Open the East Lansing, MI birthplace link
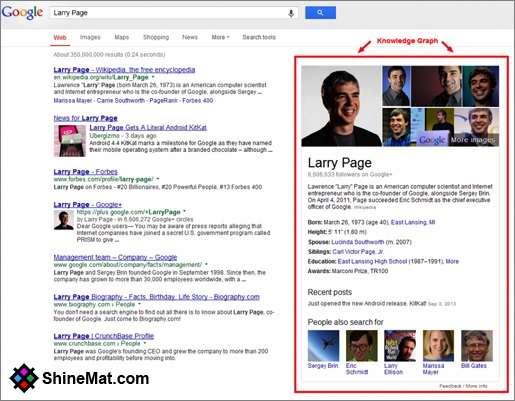515x401 pixels. tap(413, 222)
